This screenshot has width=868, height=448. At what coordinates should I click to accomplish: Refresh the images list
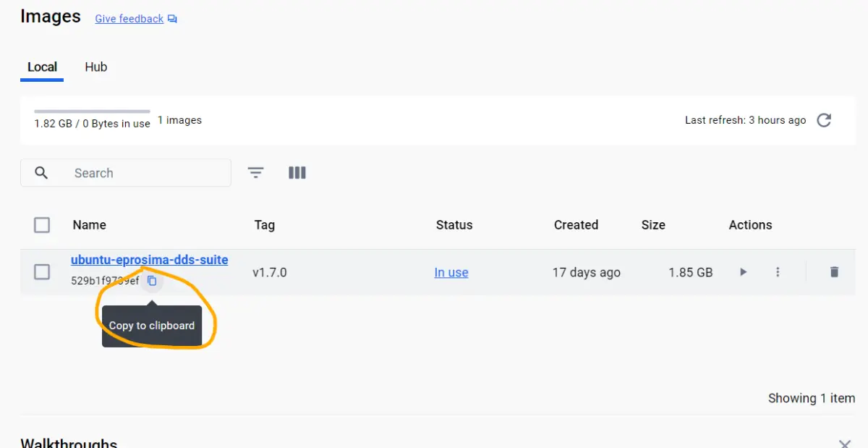tap(824, 120)
